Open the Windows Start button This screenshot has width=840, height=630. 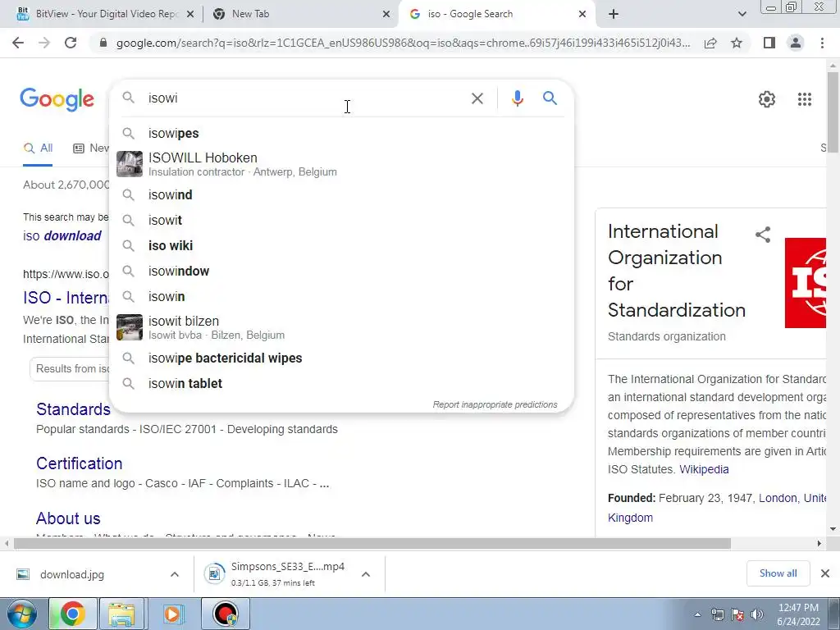pos(21,614)
